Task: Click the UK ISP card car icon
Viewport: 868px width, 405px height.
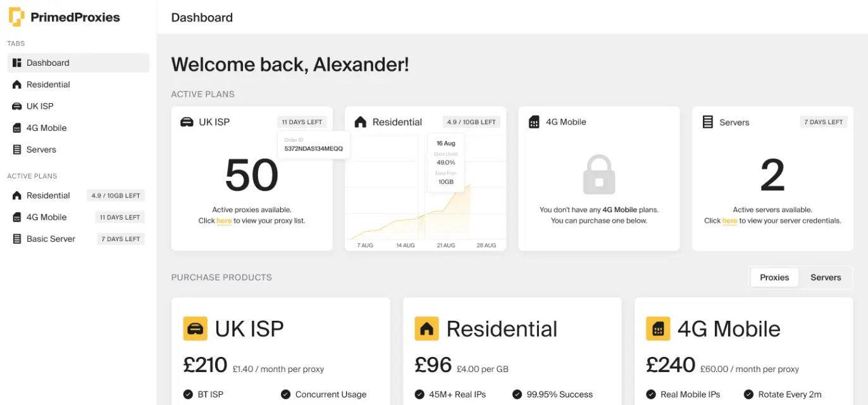Action: pyautogui.click(x=187, y=122)
